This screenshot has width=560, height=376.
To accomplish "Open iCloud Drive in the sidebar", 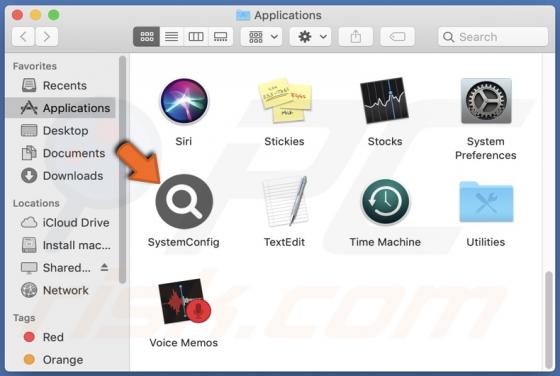I will [60, 222].
